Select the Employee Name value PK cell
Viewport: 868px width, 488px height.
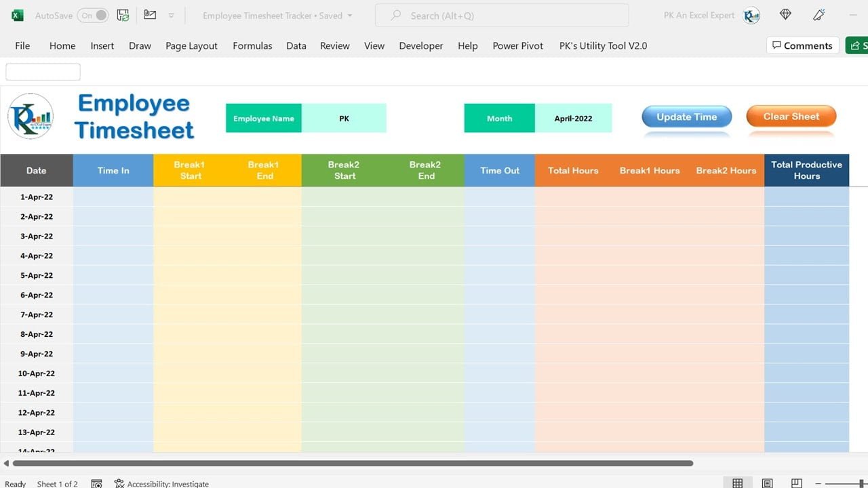(344, 118)
